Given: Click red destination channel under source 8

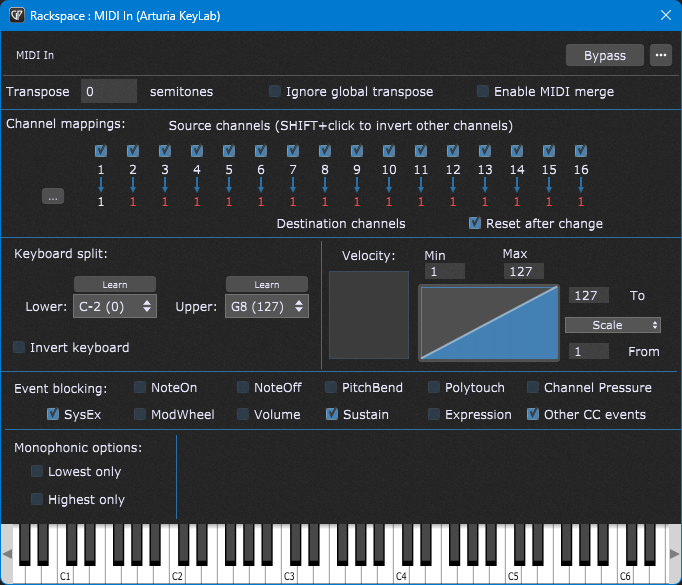Looking at the screenshot, I should coord(325,202).
